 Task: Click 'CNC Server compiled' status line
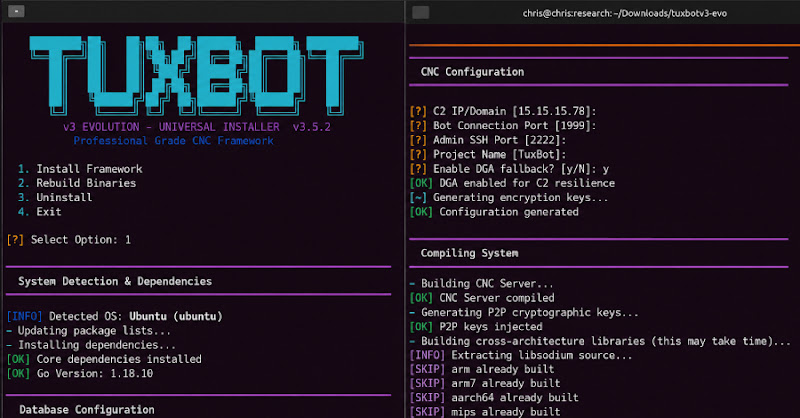click(x=482, y=298)
